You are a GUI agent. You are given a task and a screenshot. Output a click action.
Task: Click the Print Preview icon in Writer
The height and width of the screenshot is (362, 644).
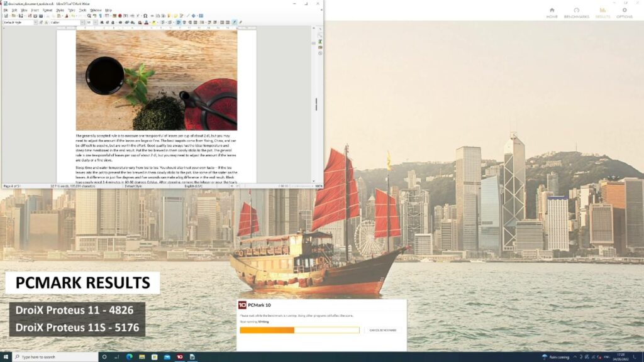41,16
